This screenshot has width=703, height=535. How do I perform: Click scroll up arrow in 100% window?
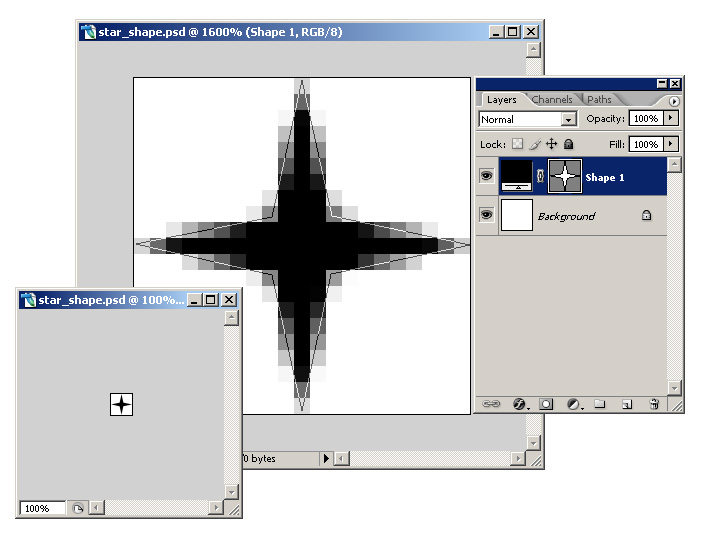click(231, 318)
